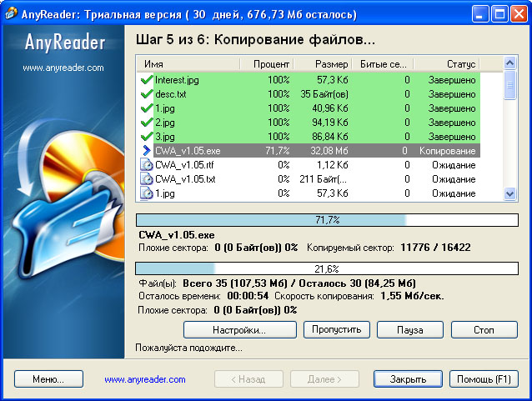Select the checkmark icon for 2.jpg
This screenshot has height=401, width=532.
147,123
